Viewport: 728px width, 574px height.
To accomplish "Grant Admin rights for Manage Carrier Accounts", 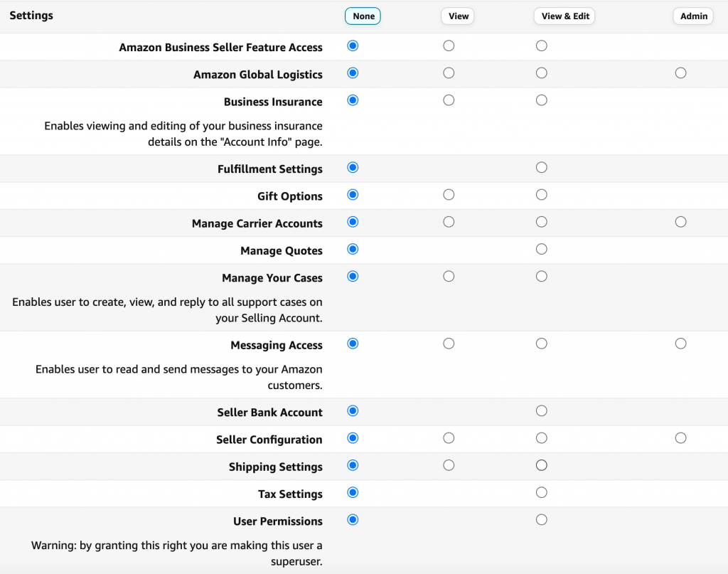I will point(680,221).
